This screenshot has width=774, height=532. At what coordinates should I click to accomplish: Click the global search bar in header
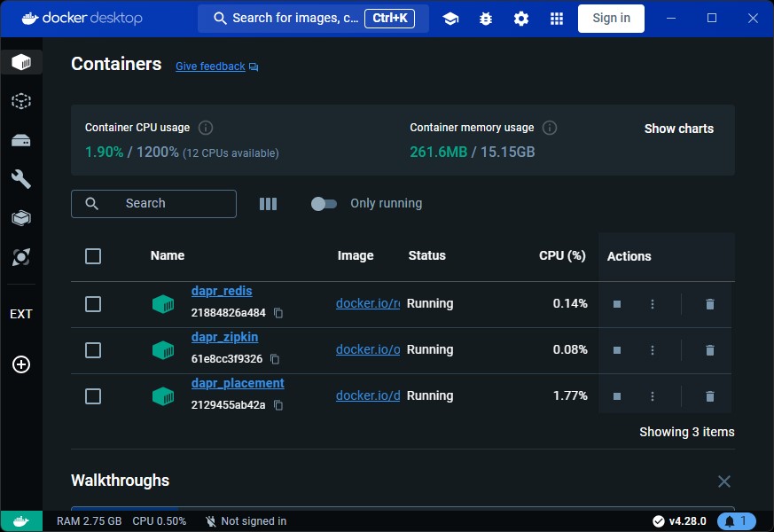pyautogui.click(x=314, y=19)
